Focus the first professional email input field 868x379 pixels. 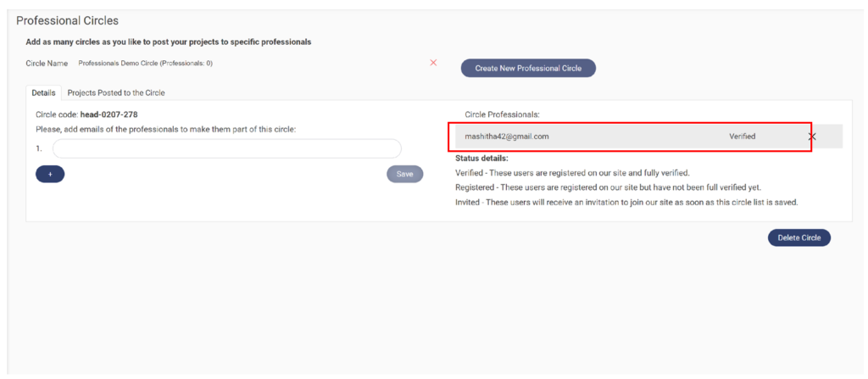point(226,148)
